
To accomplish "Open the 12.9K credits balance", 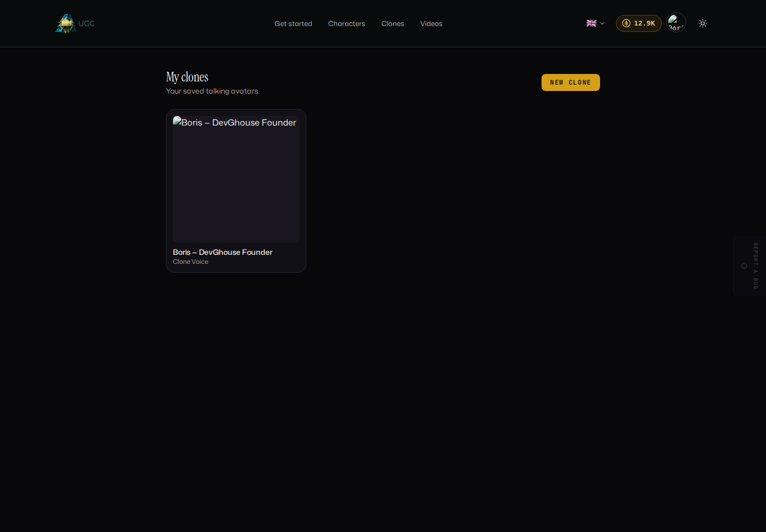I will (639, 23).
